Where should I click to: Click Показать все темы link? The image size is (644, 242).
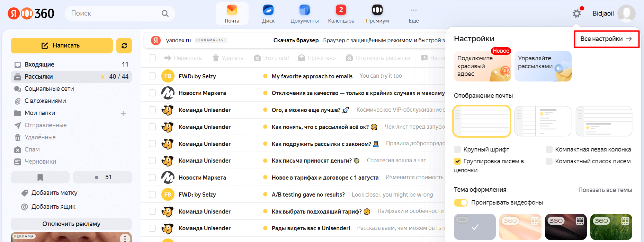605,190
